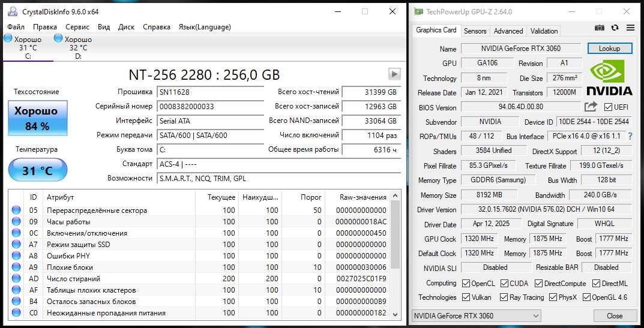Click the Driver Version field value
Image resolution: width=644 pixels, height=328 pixels.
click(x=546, y=209)
